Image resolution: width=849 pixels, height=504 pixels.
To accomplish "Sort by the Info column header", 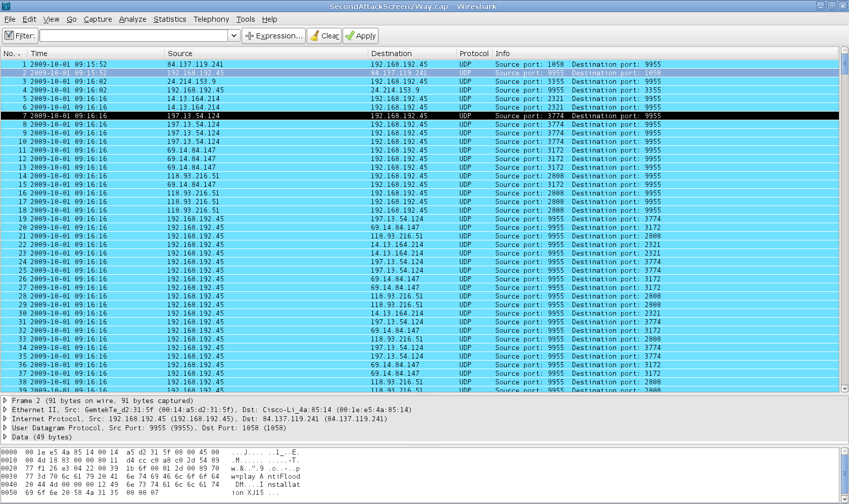I will click(666, 54).
